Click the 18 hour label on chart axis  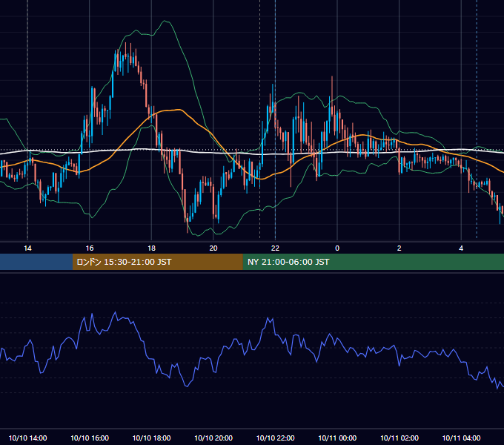point(151,248)
